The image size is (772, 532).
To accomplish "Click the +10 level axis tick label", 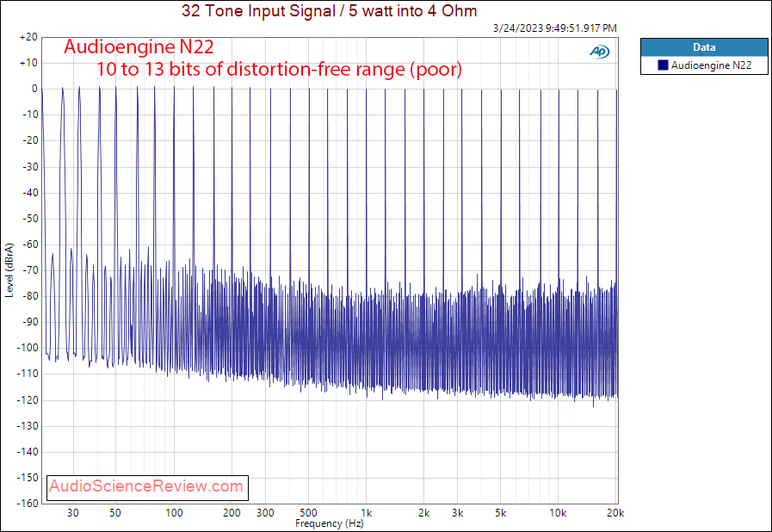I will pos(28,63).
